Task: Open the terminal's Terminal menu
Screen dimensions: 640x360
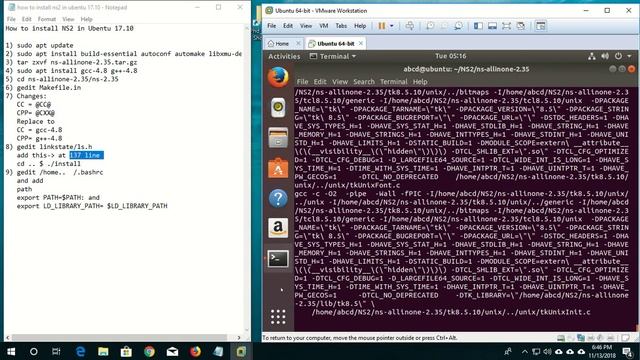Action: [393, 82]
